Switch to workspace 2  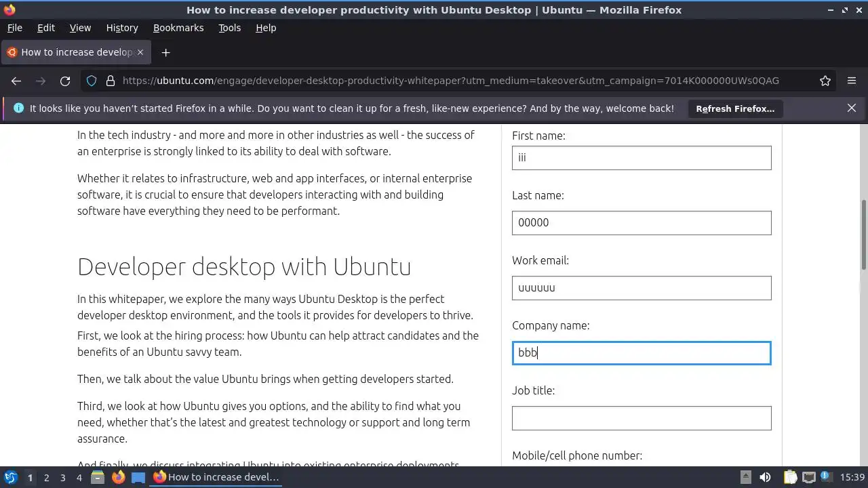click(x=46, y=477)
